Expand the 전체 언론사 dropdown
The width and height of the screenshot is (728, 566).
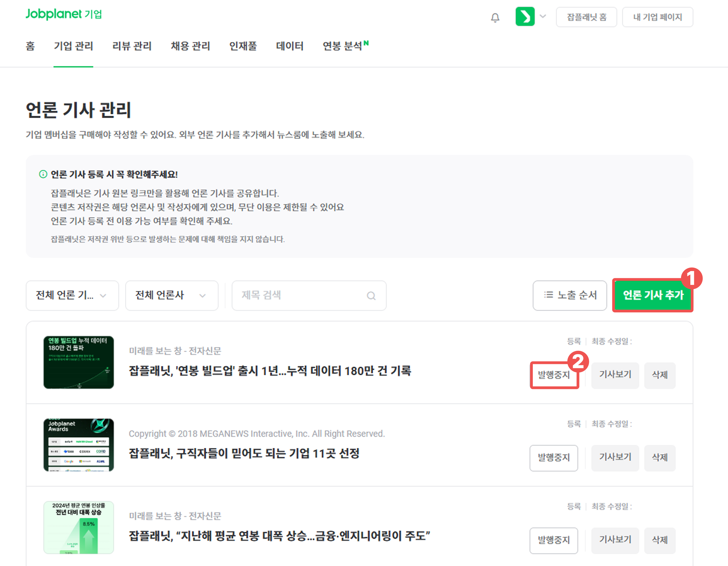(172, 296)
